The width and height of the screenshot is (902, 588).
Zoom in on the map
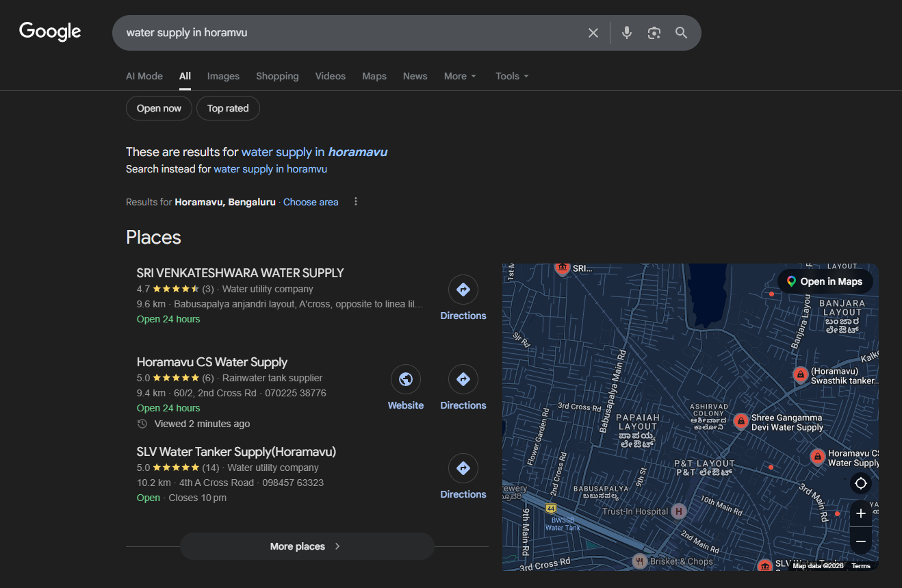coord(861,513)
